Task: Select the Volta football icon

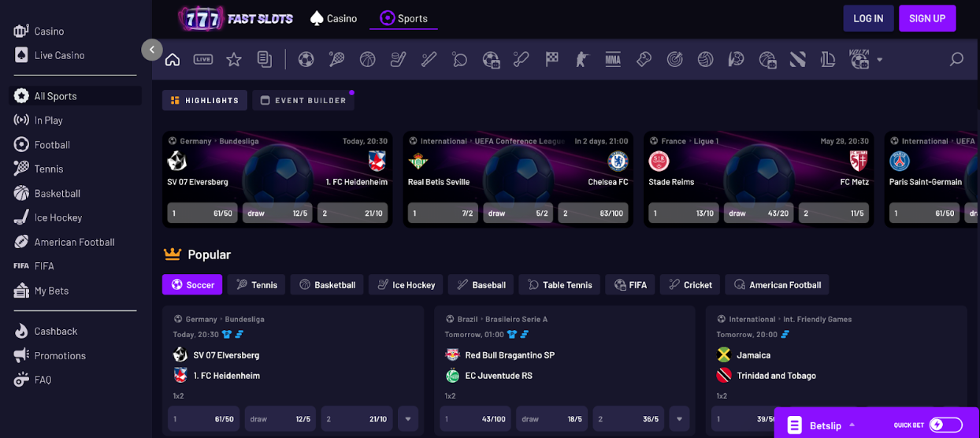Action: point(859,59)
